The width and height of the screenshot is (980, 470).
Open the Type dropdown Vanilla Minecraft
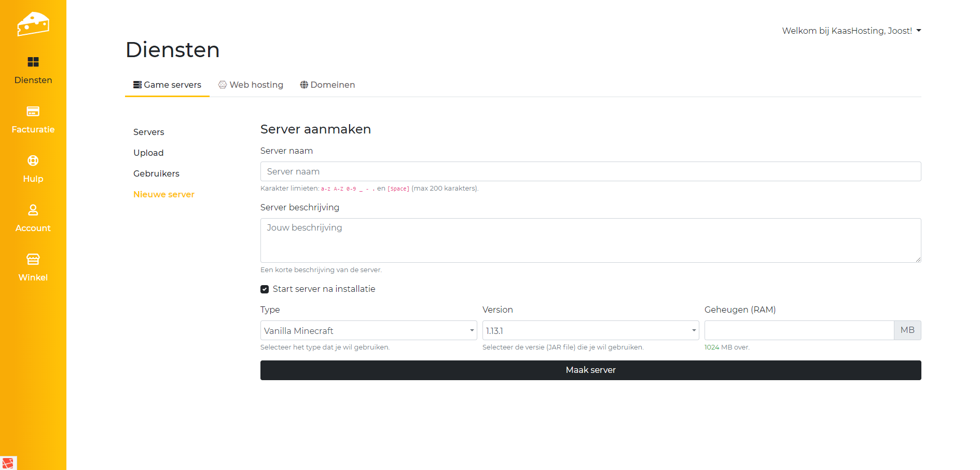[368, 330]
